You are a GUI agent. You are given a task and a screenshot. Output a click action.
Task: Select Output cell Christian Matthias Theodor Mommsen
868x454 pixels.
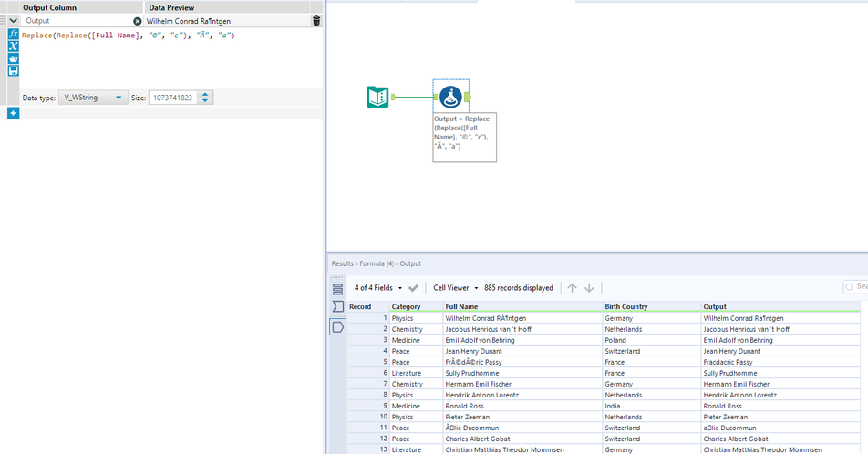point(780,449)
